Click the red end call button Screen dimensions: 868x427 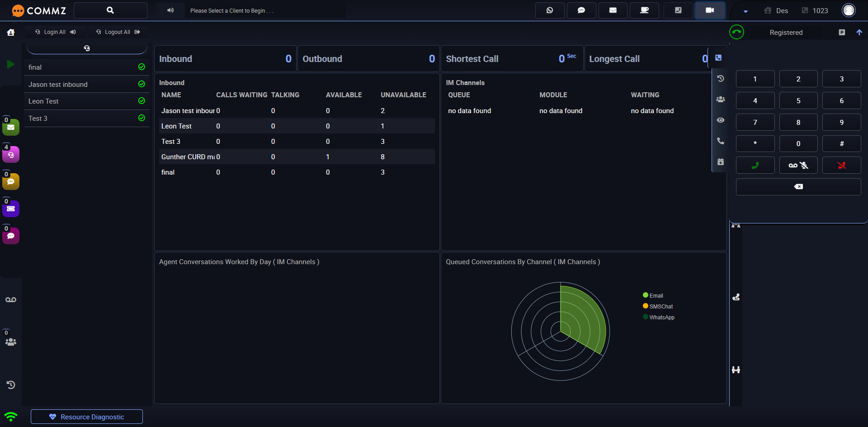(842, 165)
